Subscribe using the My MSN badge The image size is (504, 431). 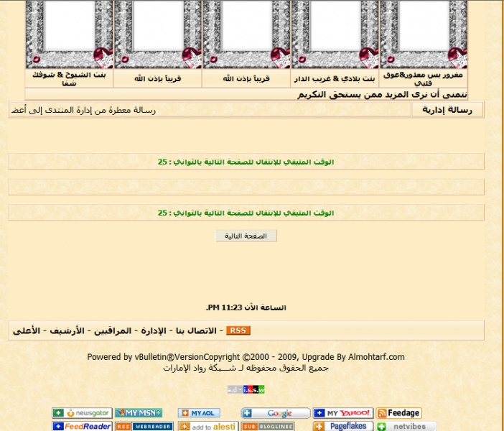coord(139,413)
